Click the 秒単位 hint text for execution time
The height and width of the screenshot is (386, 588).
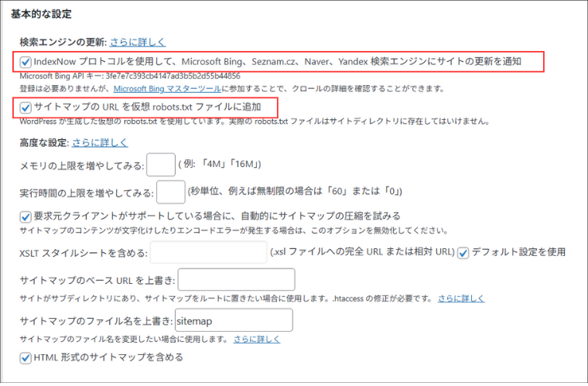point(295,191)
